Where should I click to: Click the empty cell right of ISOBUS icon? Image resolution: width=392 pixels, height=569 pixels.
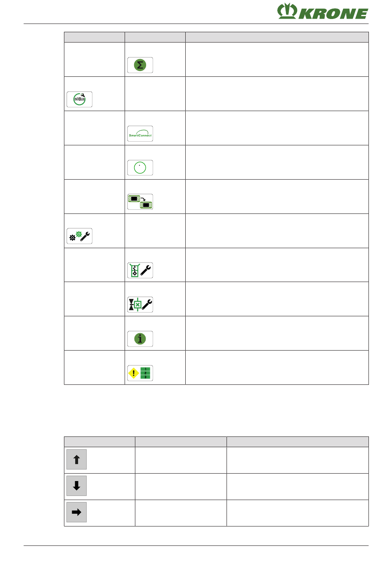point(155,94)
